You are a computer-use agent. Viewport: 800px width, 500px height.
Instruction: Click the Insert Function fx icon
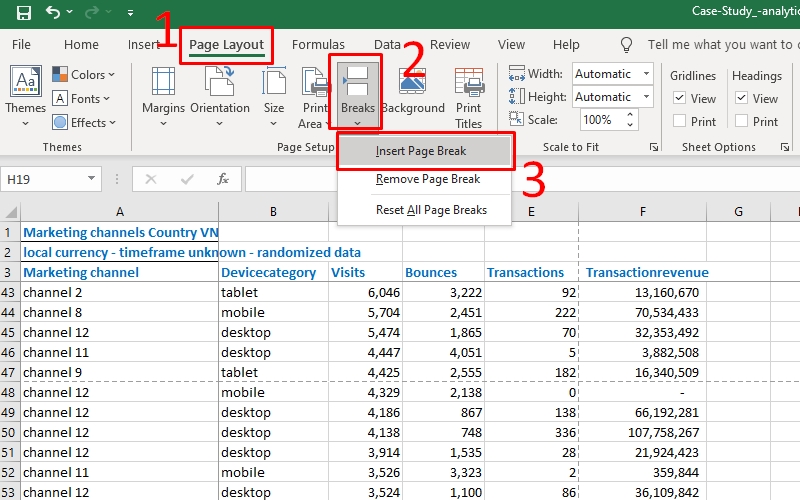223,180
